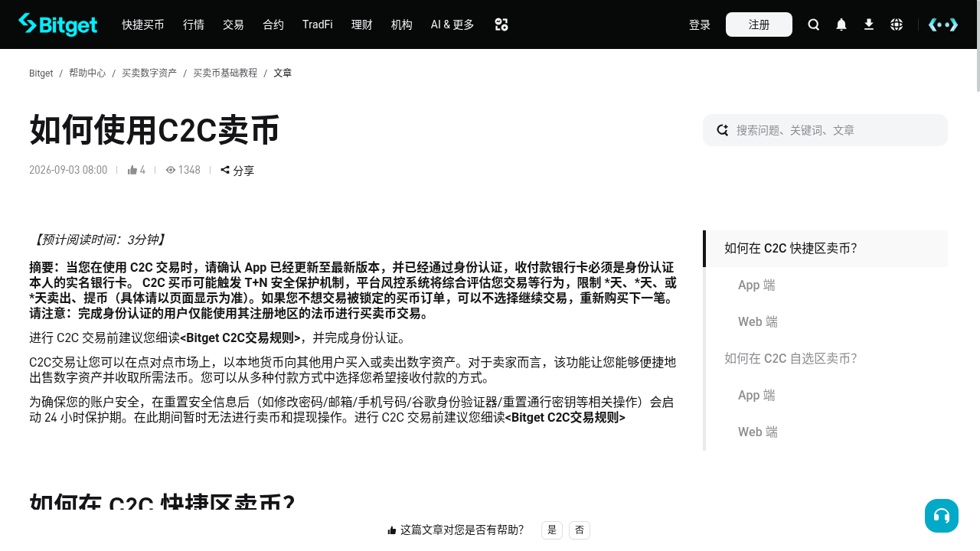Go to Bitget breadcrumb link

pyautogui.click(x=41, y=73)
